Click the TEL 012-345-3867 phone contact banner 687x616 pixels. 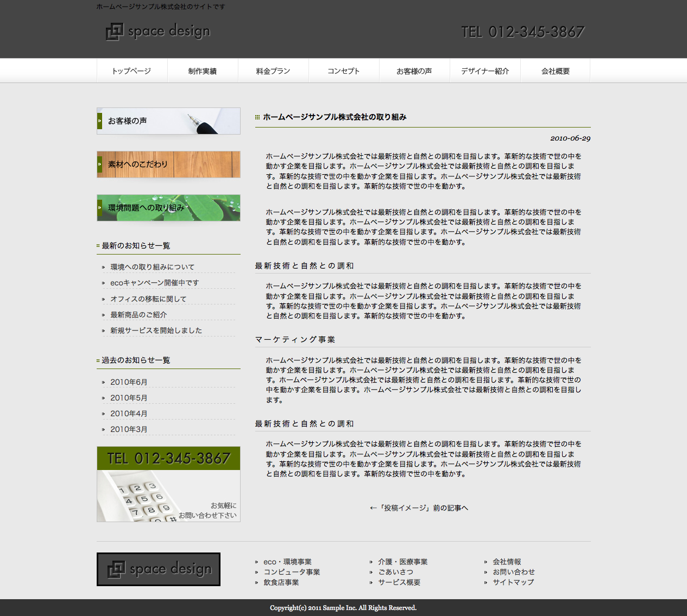point(168,484)
